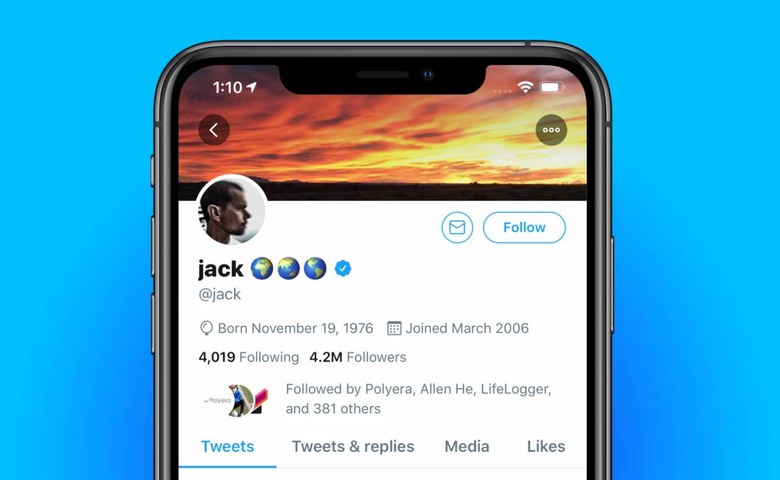Tap the mutual follower avatars cluster
Image resolution: width=780 pixels, height=480 pixels.
[x=237, y=399]
